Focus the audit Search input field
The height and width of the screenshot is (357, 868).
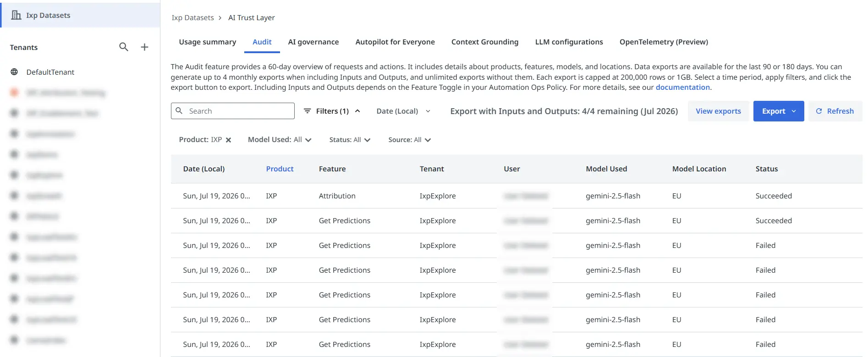pos(233,111)
